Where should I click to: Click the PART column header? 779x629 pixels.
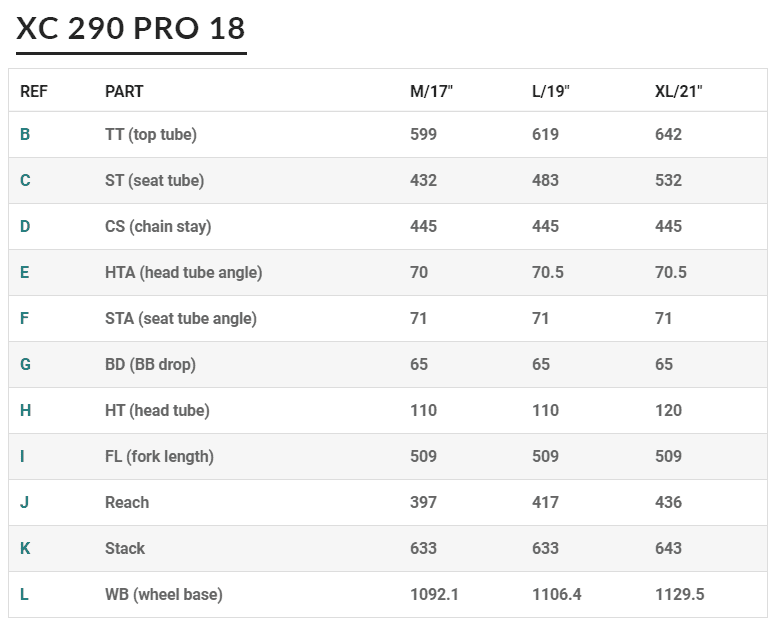click(x=124, y=91)
